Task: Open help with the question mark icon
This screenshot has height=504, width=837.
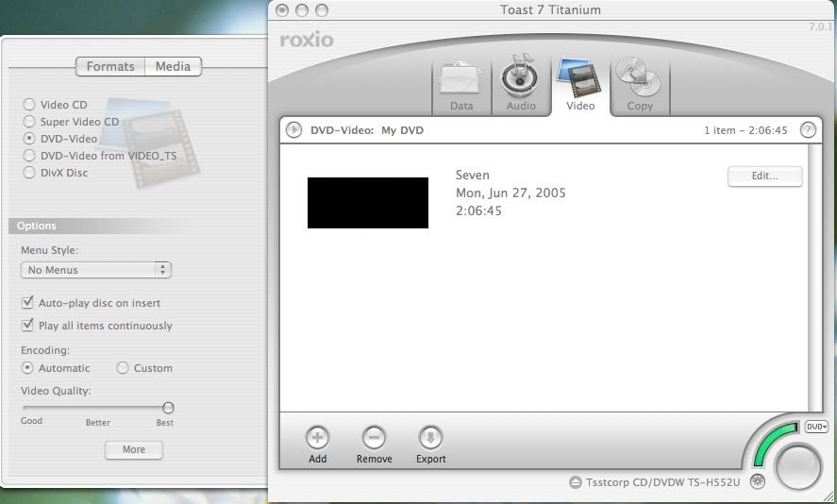Action: (x=808, y=129)
